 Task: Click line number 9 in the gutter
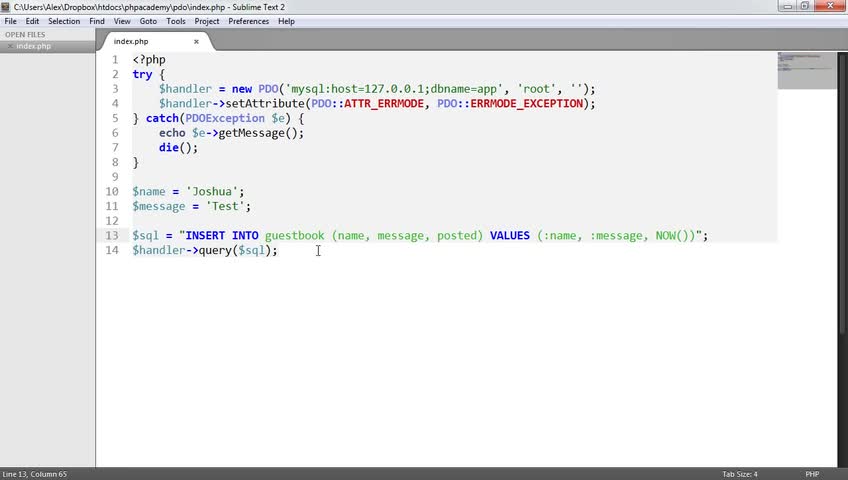click(x=115, y=177)
